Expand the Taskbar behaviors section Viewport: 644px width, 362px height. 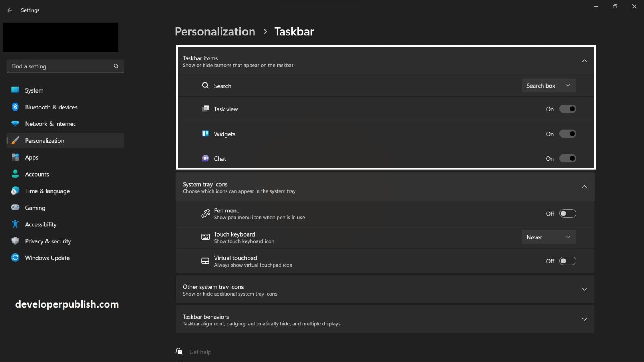584,319
